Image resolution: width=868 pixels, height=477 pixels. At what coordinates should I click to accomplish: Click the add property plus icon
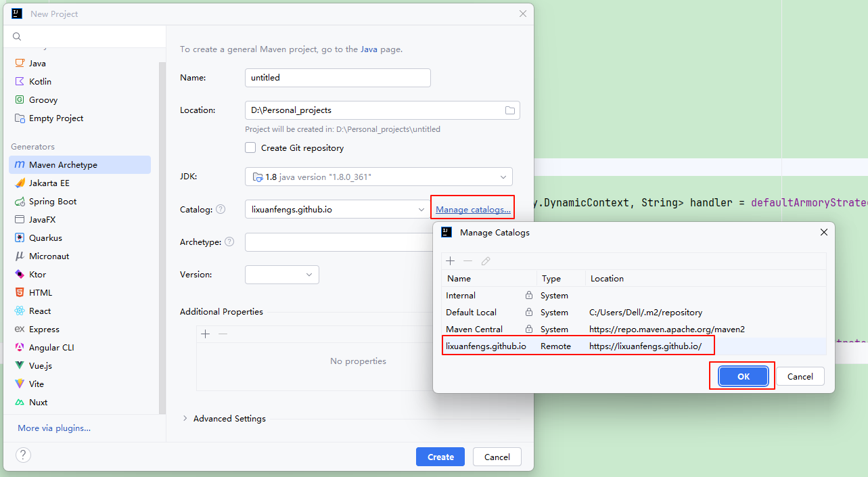[x=206, y=334]
